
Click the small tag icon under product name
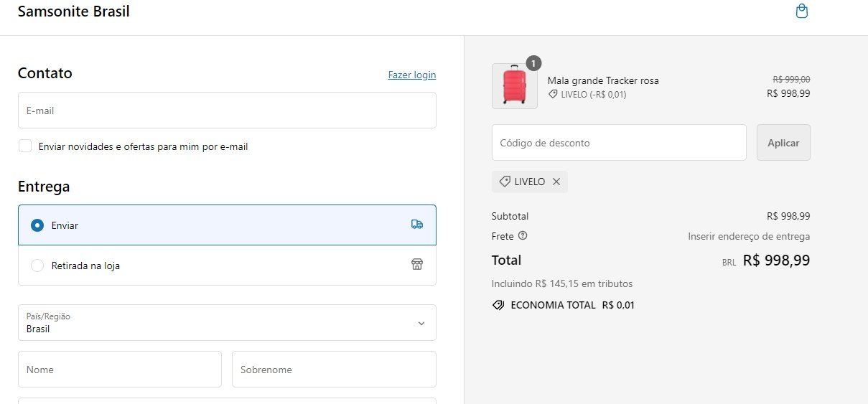pos(553,94)
